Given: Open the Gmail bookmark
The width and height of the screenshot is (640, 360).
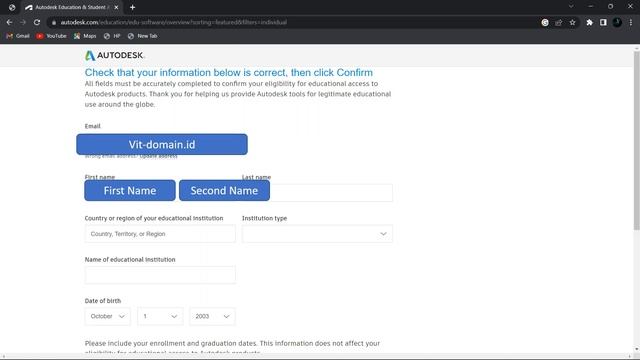Looking at the screenshot, I should coord(18,36).
